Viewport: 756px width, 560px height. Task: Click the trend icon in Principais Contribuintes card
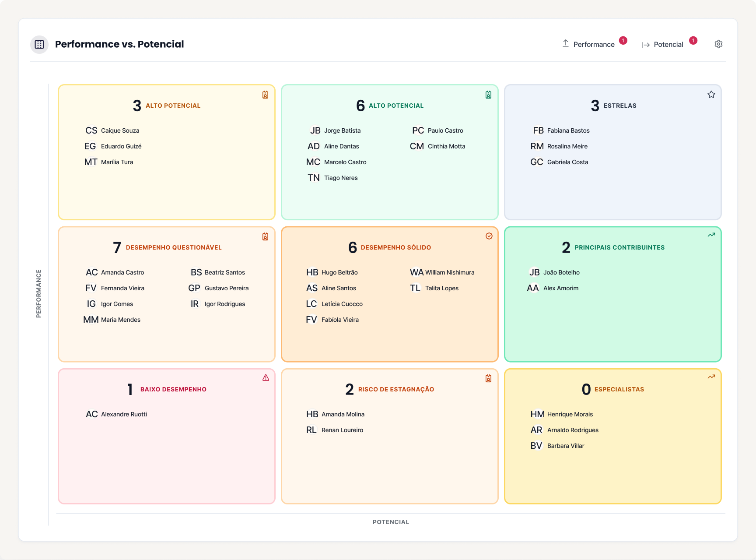point(711,235)
